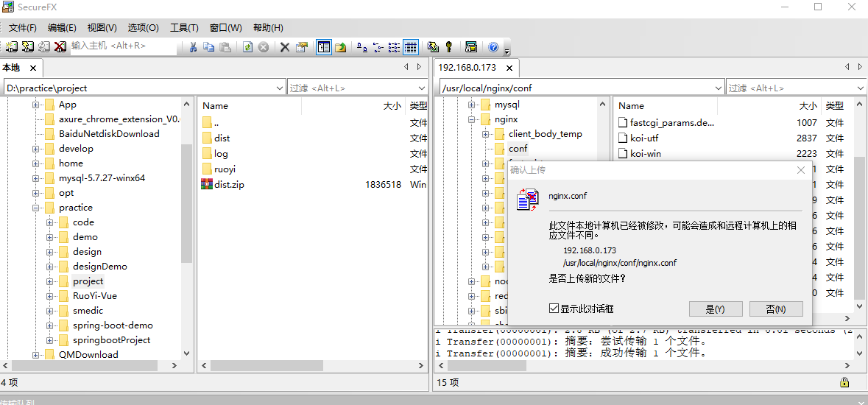Viewport: 868px width, 405px height.
Task: Select the 本地 tab
Action: (11, 68)
